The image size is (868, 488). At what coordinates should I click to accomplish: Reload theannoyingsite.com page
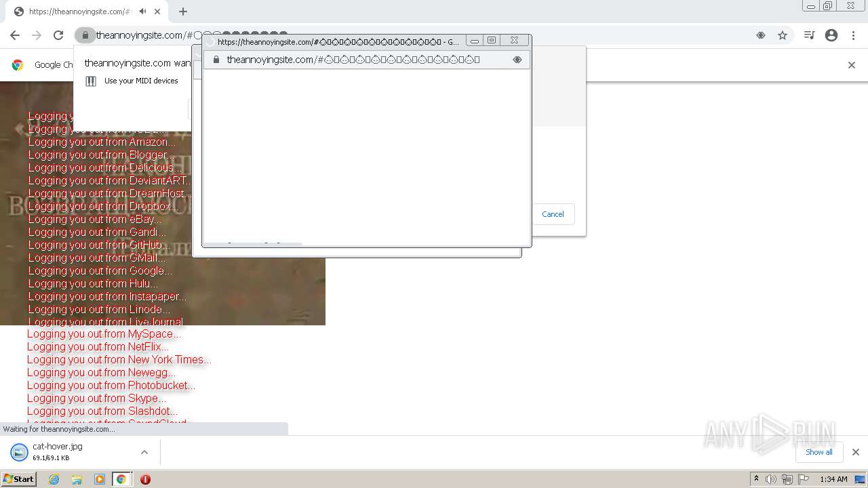point(58,35)
